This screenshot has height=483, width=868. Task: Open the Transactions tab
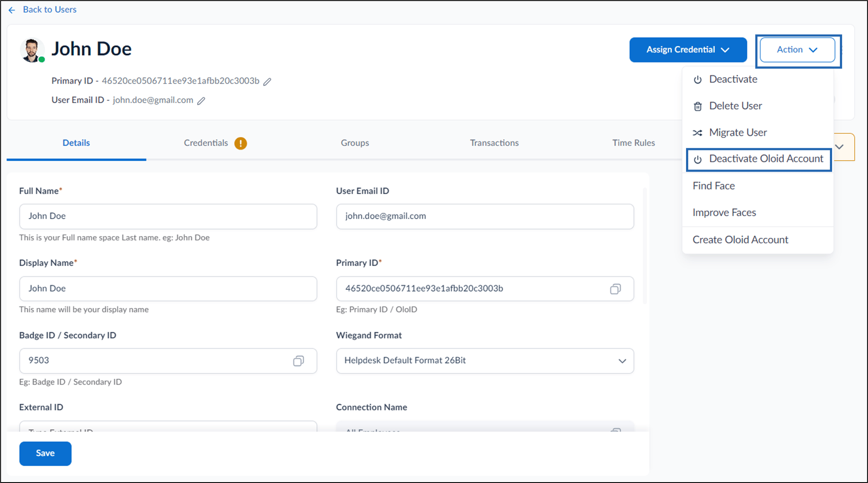click(494, 143)
